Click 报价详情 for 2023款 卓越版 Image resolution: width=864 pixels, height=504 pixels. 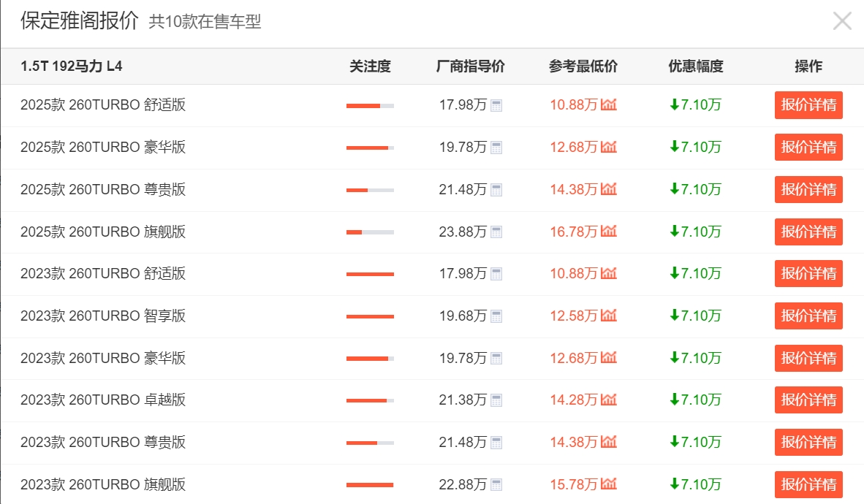(x=808, y=400)
